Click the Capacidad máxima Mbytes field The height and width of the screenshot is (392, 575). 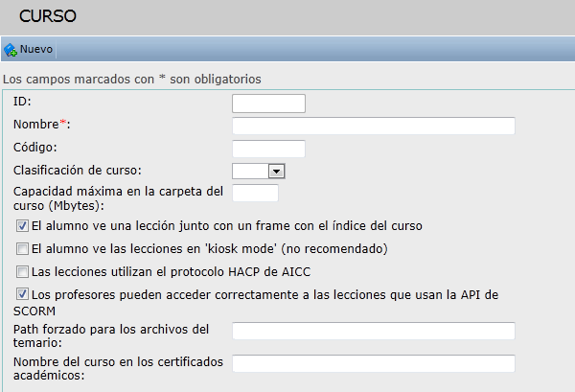255,194
